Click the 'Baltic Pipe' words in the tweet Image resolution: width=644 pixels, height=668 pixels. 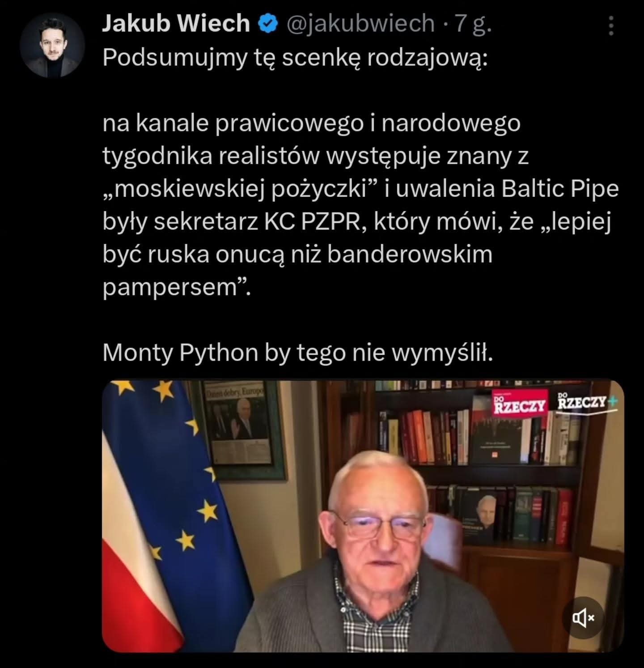(560, 188)
